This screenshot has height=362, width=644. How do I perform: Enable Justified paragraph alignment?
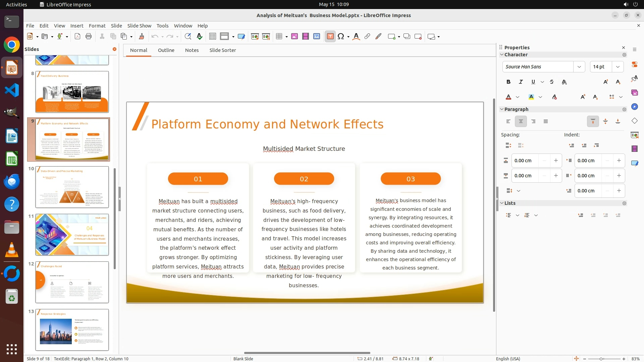point(546,121)
